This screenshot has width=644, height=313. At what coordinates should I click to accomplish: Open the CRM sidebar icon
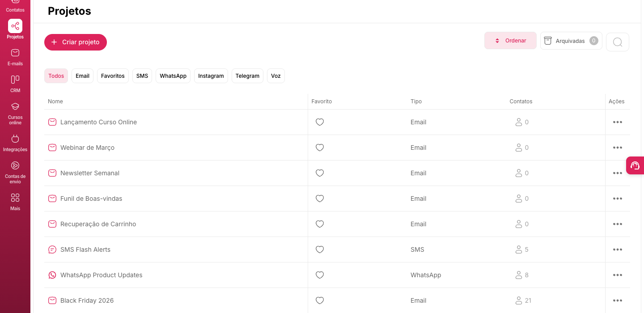(x=15, y=84)
